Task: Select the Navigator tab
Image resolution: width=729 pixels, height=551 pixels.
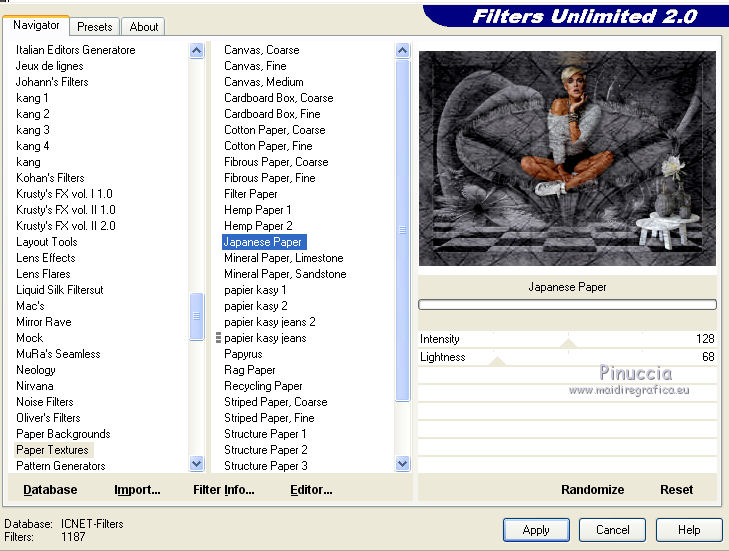Action: [x=36, y=25]
